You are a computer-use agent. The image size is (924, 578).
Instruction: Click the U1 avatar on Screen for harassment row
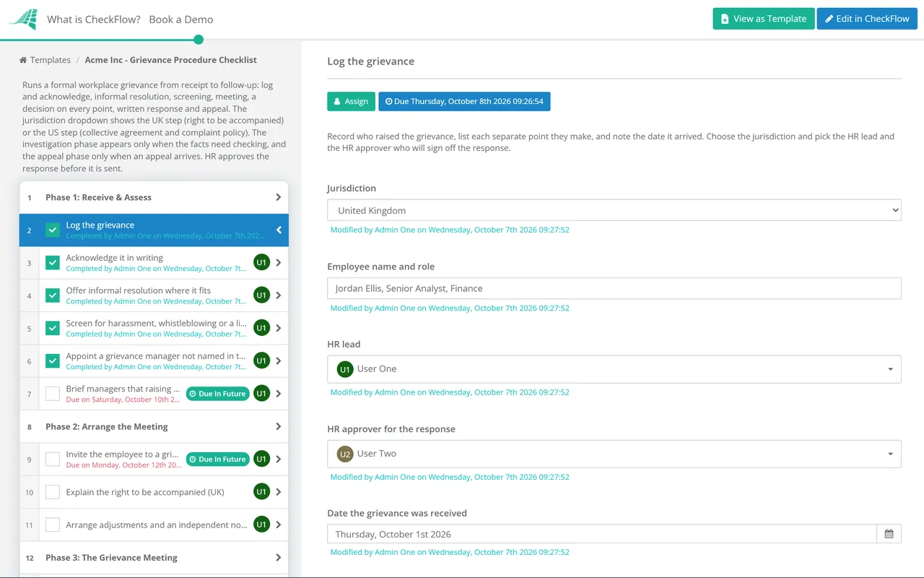click(x=261, y=328)
